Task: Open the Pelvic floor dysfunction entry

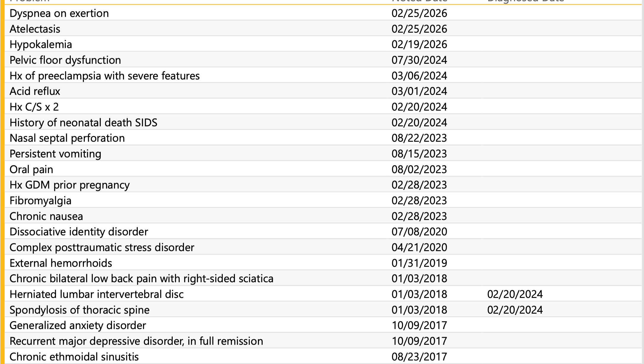Action: (x=65, y=60)
